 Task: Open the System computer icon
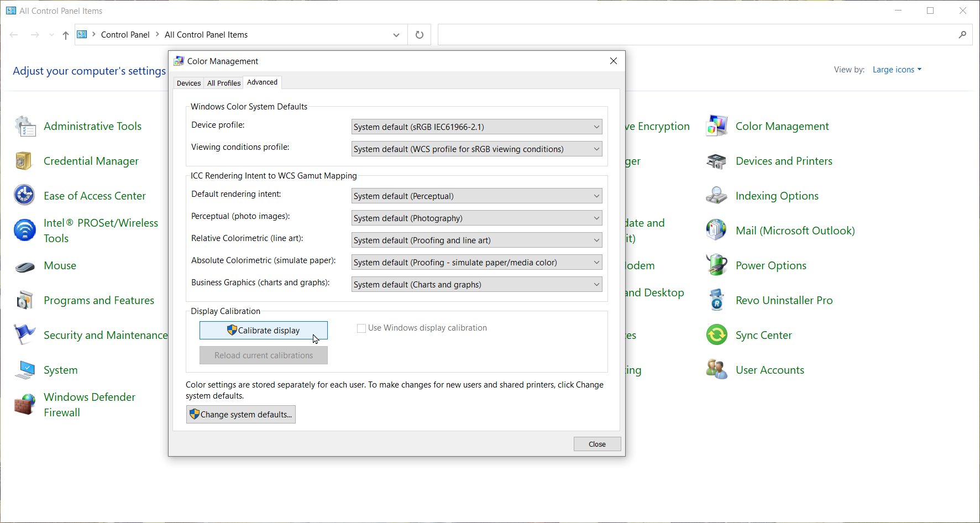tap(25, 370)
